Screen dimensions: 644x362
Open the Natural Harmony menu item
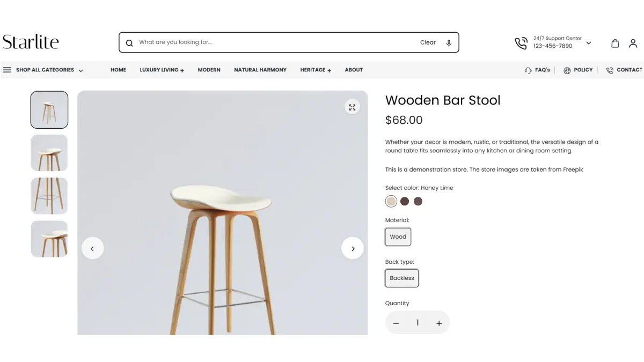pos(260,70)
